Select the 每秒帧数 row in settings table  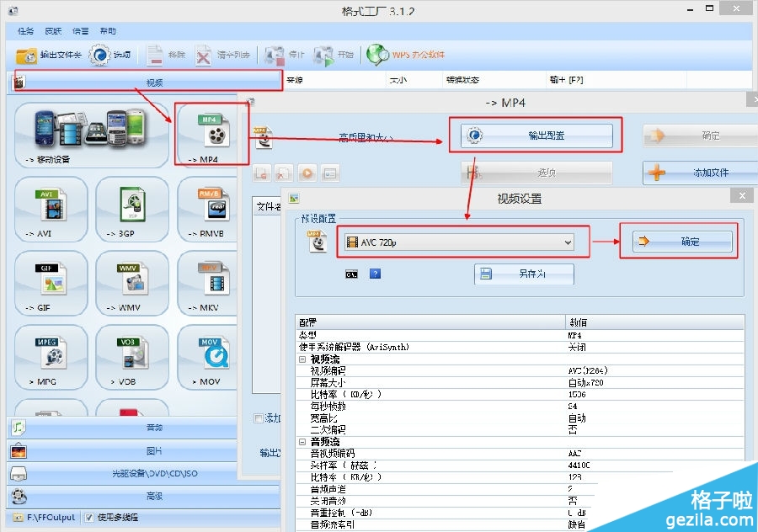(520, 407)
